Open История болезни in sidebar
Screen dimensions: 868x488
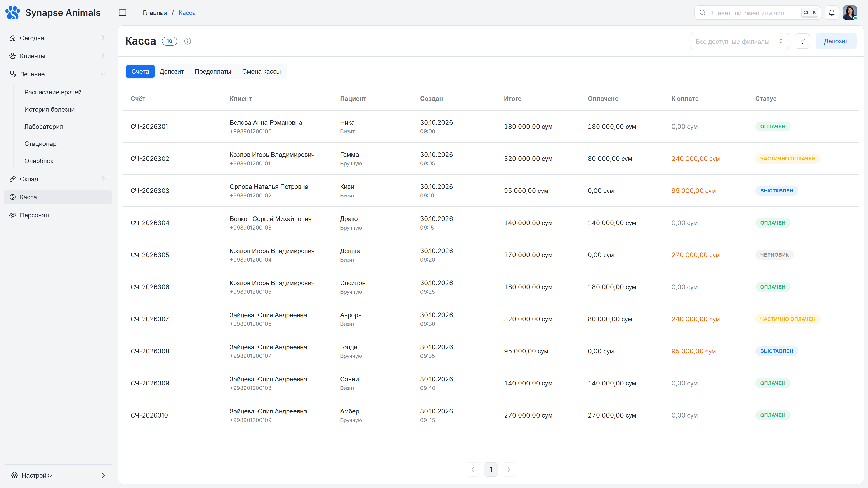(50, 110)
